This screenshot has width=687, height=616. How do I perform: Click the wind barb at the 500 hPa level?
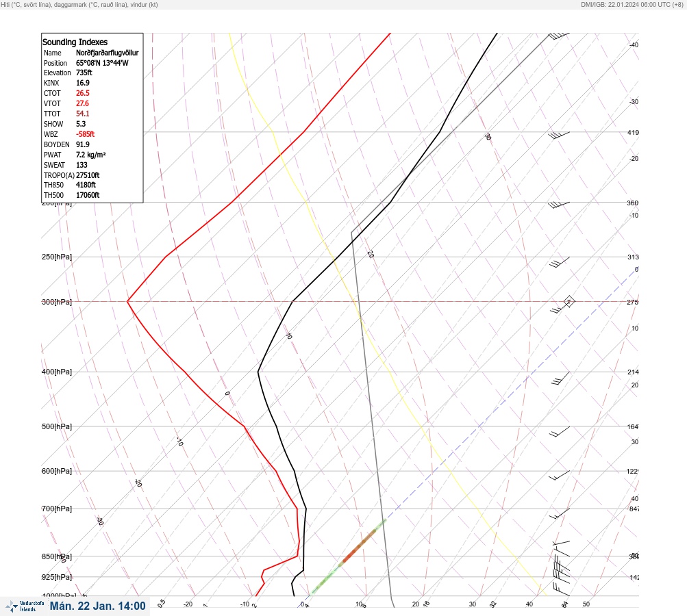pyautogui.click(x=560, y=432)
